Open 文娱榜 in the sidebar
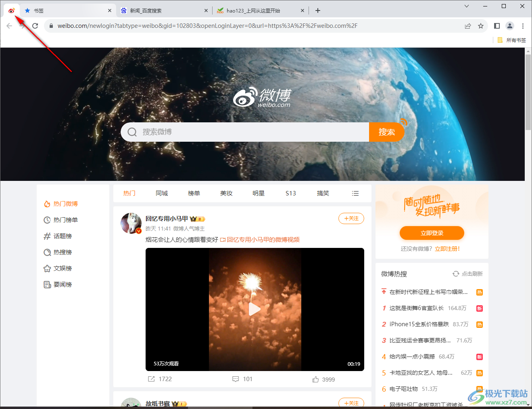The height and width of the screenshot is (409, 532). (58, 268)
